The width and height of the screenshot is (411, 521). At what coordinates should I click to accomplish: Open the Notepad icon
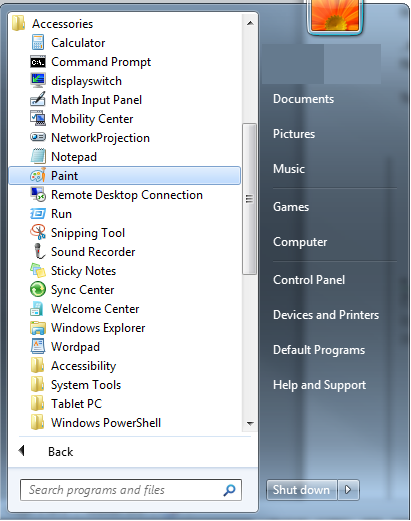click(x=38, y=156)
